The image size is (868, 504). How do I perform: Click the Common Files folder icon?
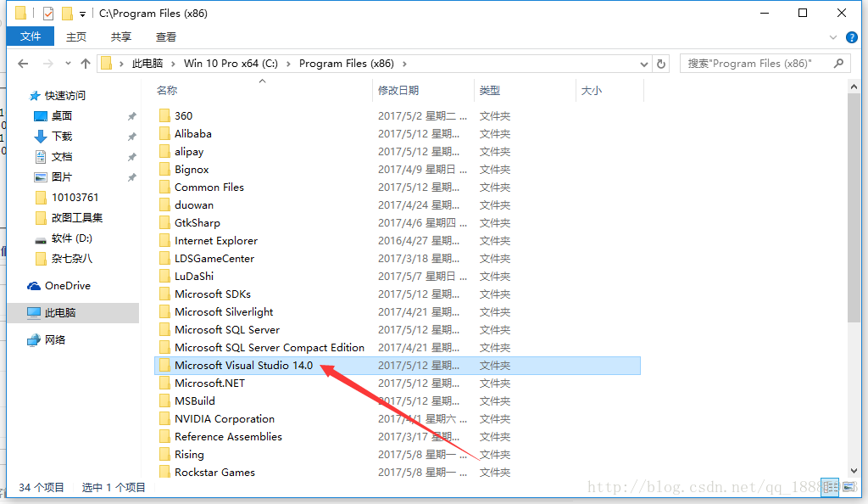coord(164,188)
